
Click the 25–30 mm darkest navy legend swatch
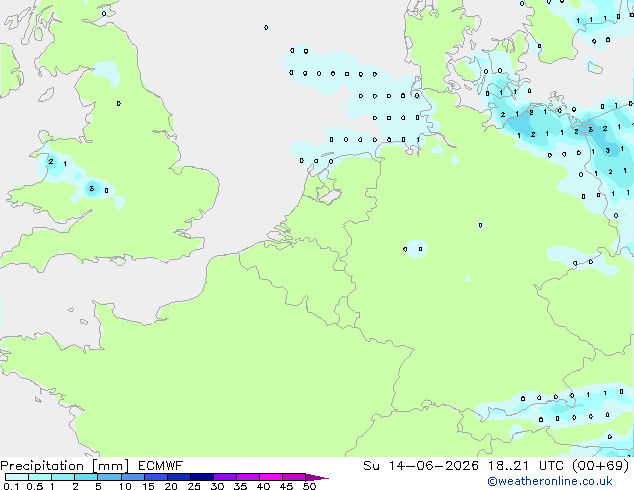point(202,477)
